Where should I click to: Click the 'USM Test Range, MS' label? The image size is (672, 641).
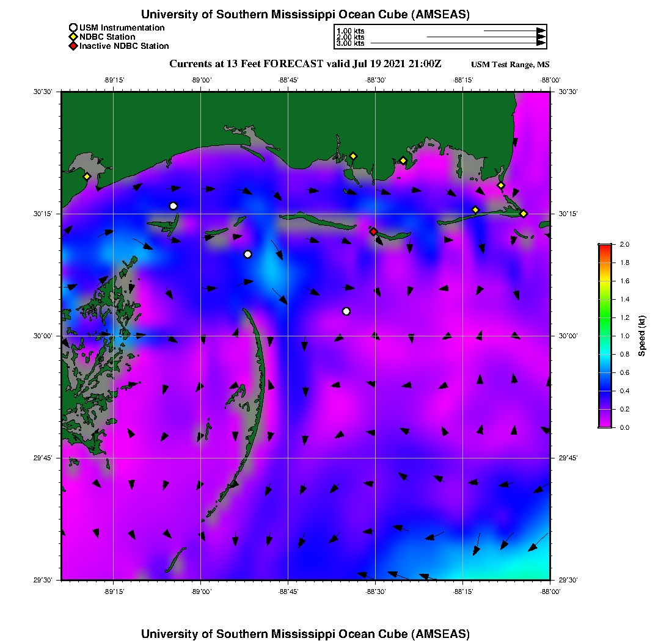510,65
